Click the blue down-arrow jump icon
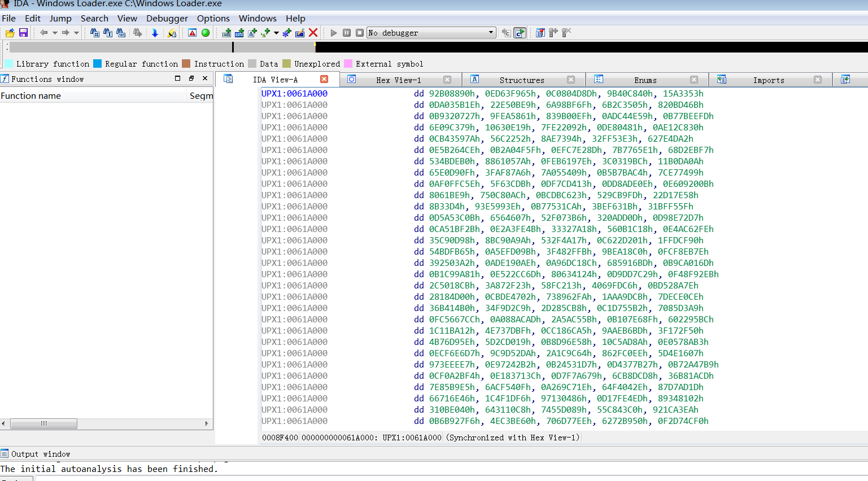The height and width of the screenshot is (481, 868). point(155,33)
